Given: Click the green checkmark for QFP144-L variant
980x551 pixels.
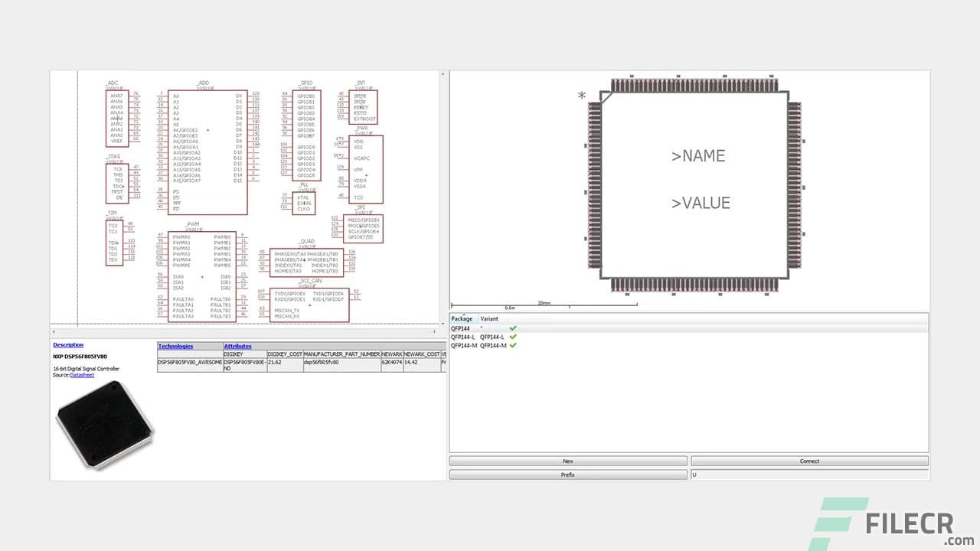Looking at the screenshot, I should (x=513, y=336).
